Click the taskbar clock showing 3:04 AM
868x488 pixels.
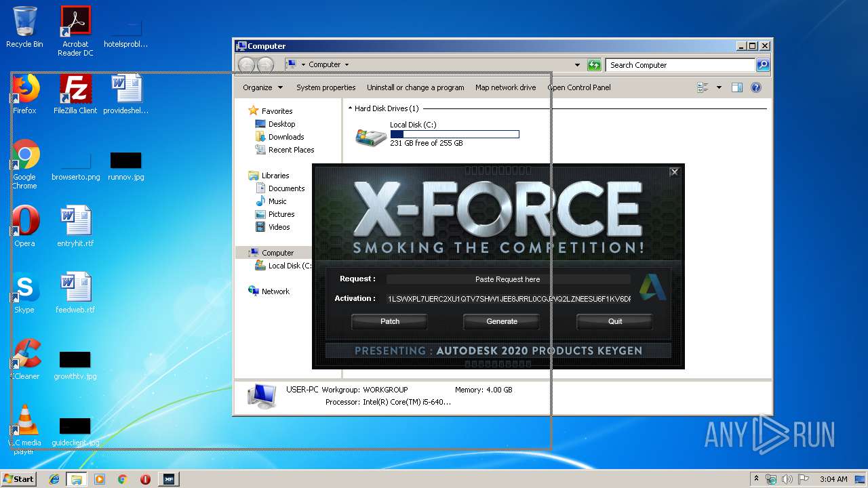tap(833, 479)
